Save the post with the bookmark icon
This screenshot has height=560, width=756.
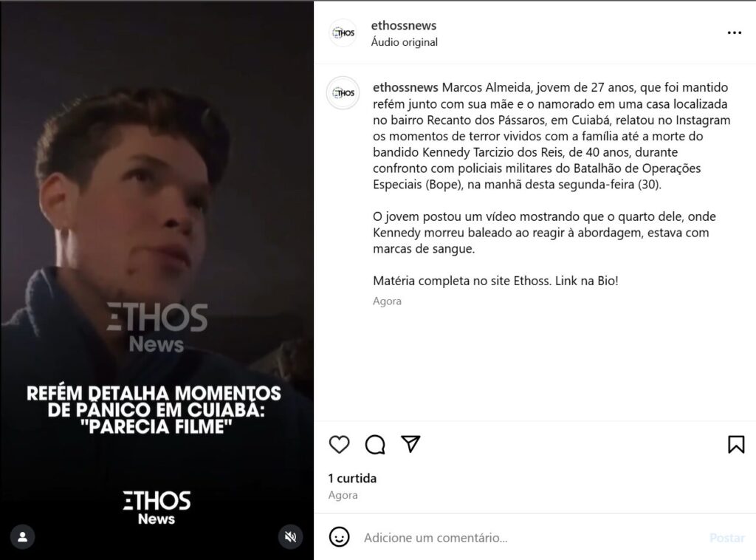[x=736, y=444]
